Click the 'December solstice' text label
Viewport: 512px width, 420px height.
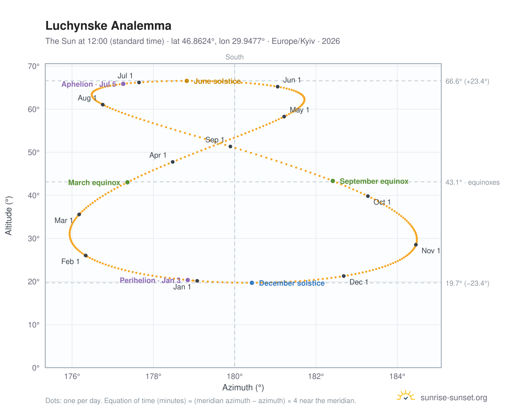tap(292, 283)
